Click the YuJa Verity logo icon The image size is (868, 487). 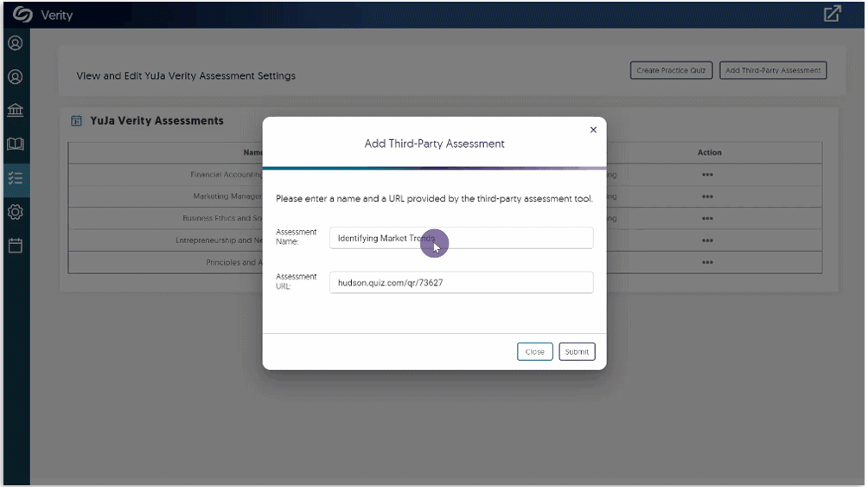pyautogui.click(x=22, y=15)
